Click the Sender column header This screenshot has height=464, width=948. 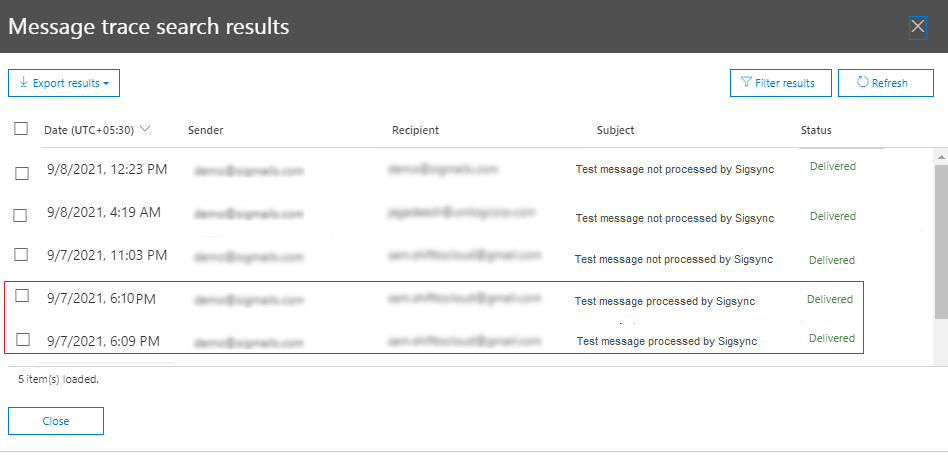point(205,130)
